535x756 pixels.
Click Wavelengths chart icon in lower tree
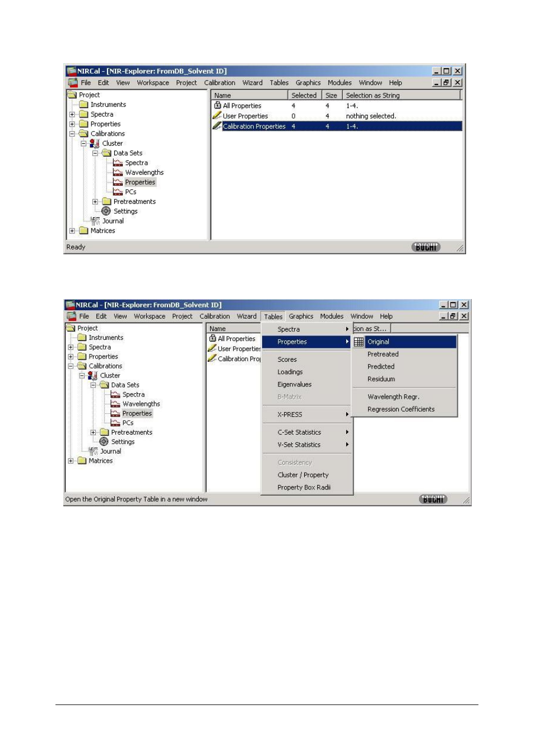pyautogui.click(x=115, y=404)
